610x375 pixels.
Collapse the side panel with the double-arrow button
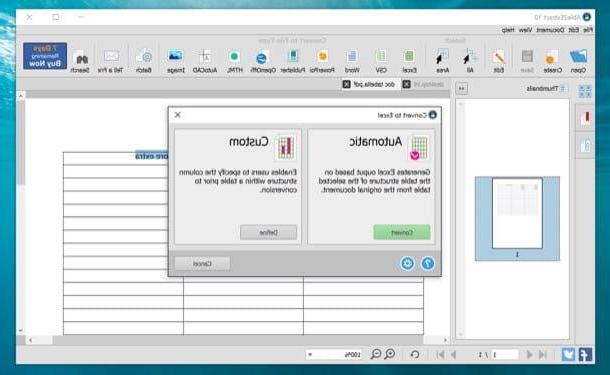pos(462,89)
